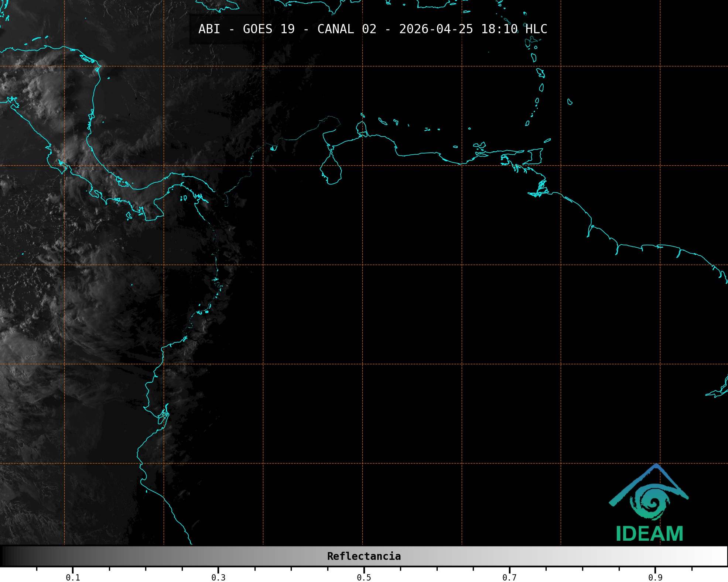Click the Trinidad island outline

(x=536, y=156)
